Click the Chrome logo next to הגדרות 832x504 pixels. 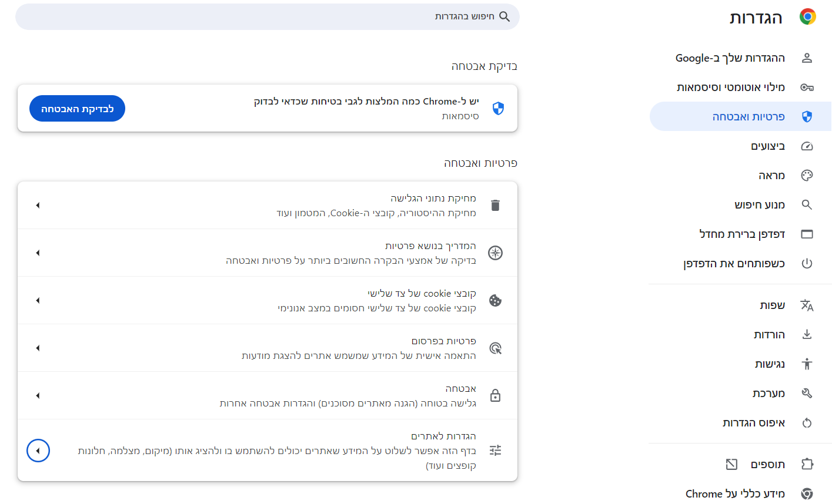807,17
